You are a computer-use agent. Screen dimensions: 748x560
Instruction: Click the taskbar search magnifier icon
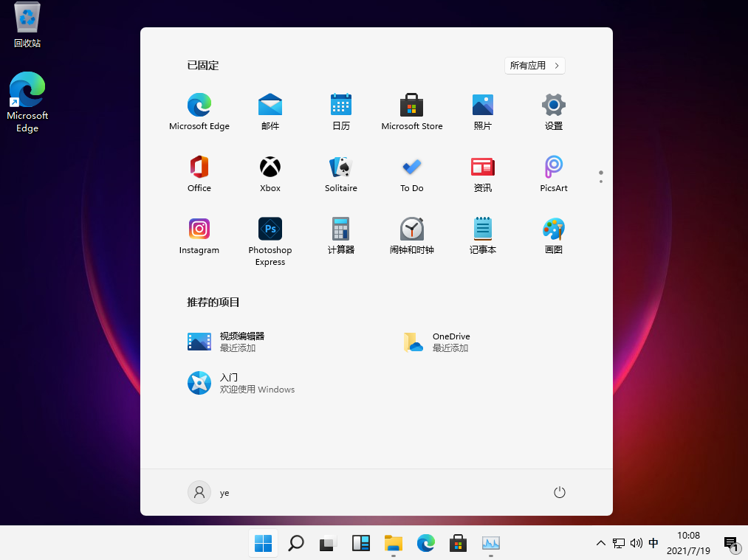(296, 544)
